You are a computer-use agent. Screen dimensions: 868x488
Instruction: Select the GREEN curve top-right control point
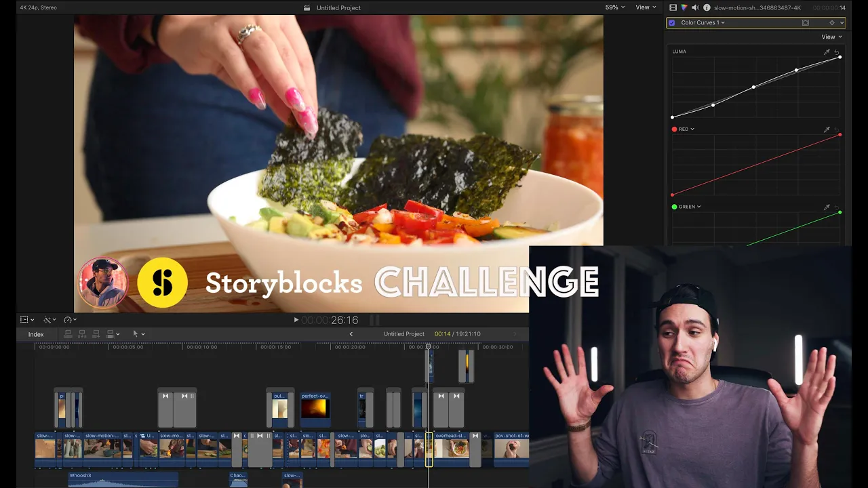tap(840, 213)
